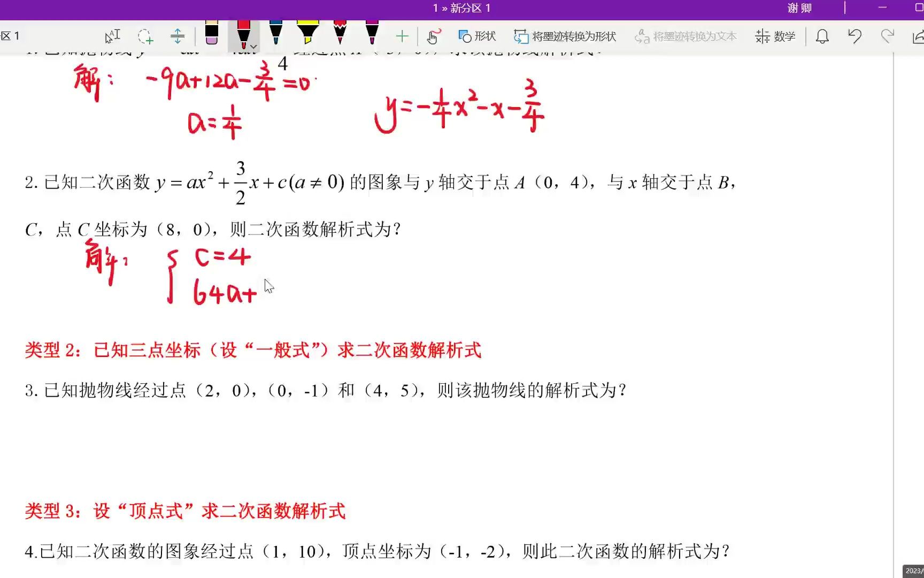The image size is (924, 578).
Task: Select the currently active red pen swatch
Action: (243, 34)
